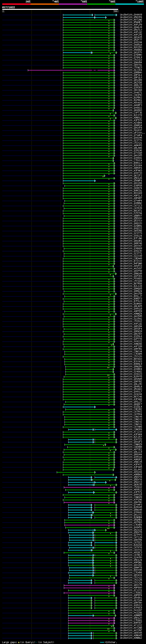This screenshot has height=644, width=146.
Task: Select hit label UniRef100_B9HCL0
Action: tap(131, 163)
